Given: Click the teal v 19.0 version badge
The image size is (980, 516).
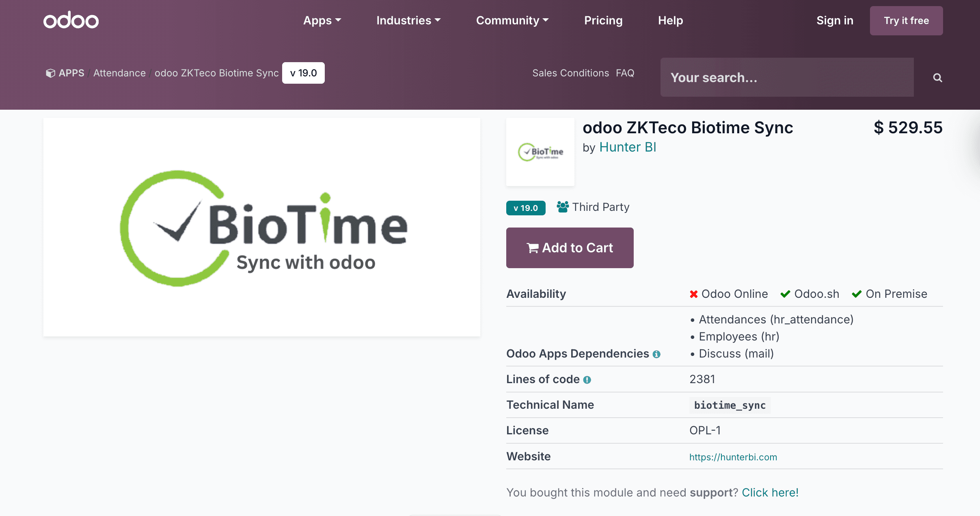Looking at the screenshot, I should pos(526,208).
